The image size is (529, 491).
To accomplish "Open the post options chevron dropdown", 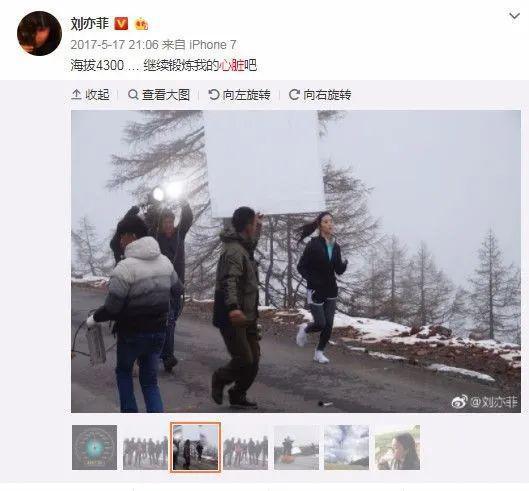I will (514, 16).
